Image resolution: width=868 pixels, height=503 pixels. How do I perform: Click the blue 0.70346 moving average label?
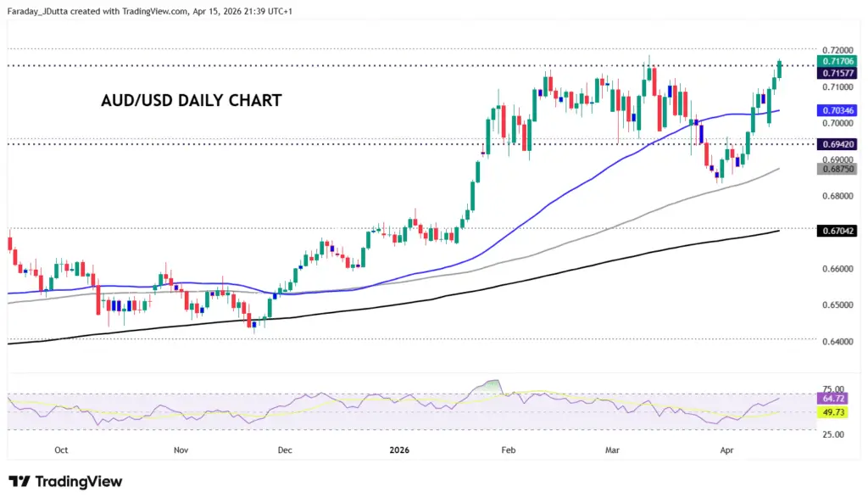pos(836,110)
